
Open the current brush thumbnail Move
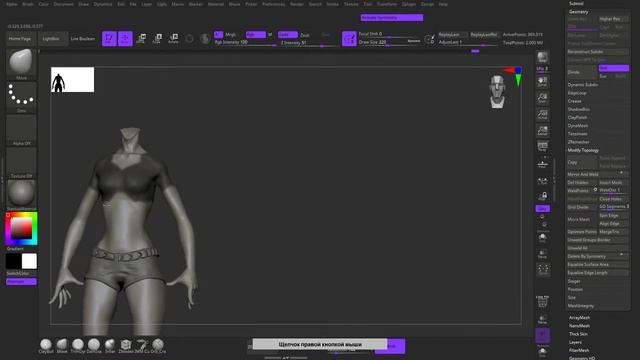tap(21, 64)
